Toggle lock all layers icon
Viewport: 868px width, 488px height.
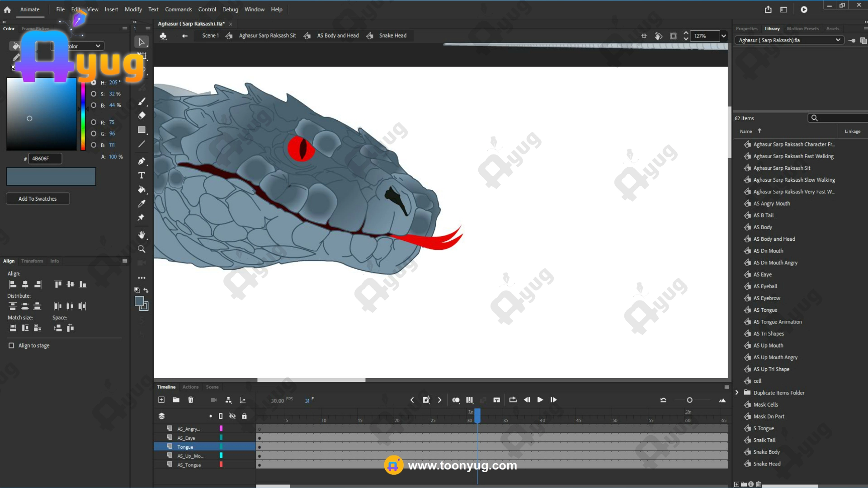[x=244, y=416]
